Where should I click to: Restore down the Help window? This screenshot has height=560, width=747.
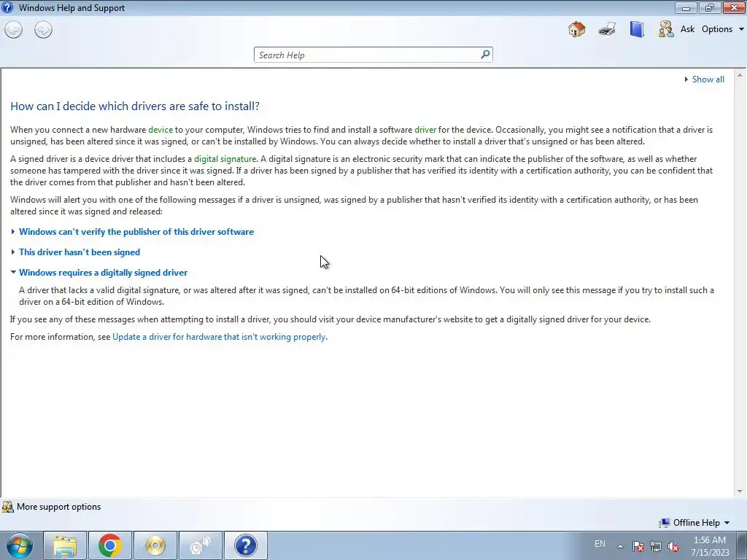click(x=709, y=7)
